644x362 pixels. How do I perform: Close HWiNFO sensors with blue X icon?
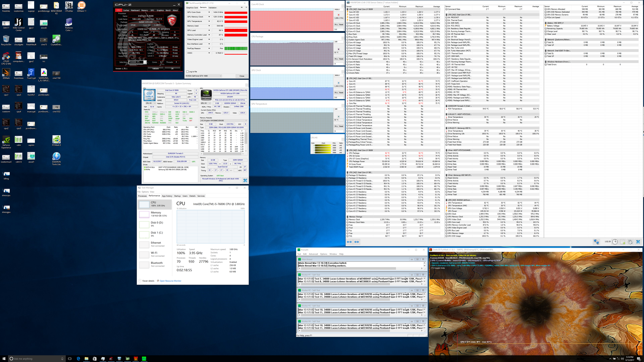638,242
